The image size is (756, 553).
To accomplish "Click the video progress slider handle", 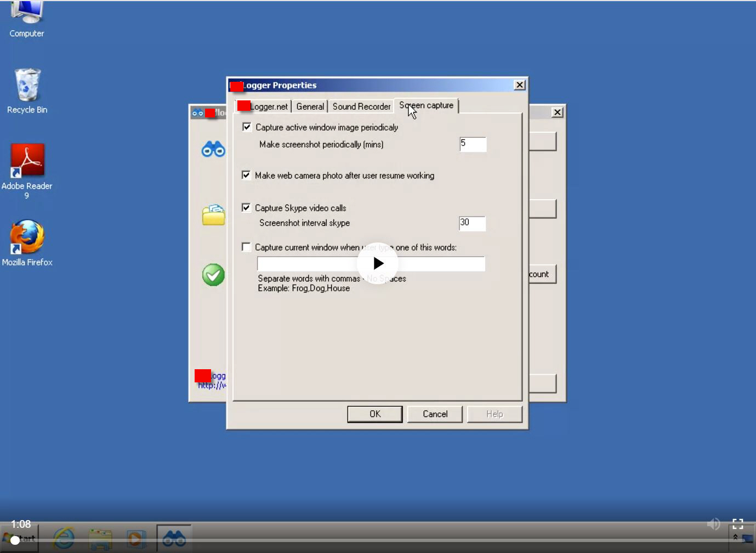I will point(15,540).
